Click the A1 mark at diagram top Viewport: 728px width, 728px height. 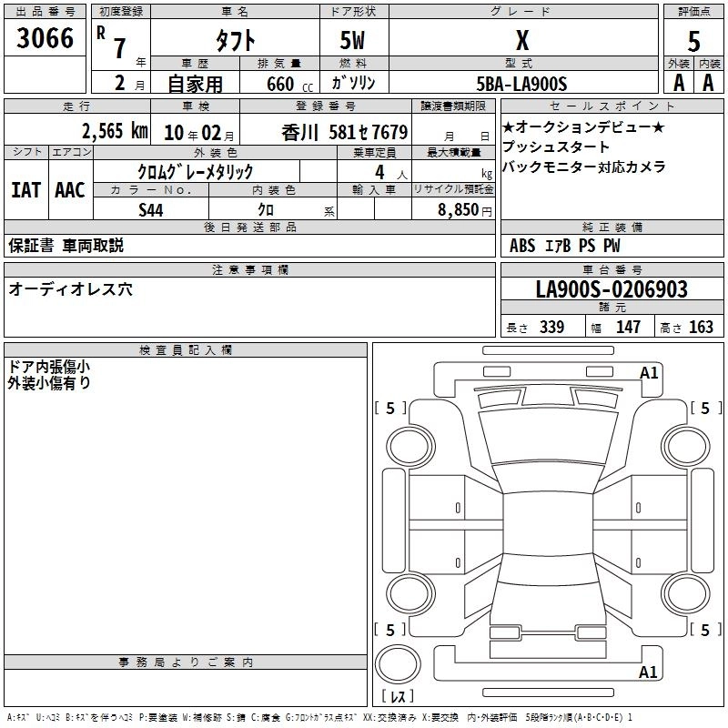coord(648,372)
